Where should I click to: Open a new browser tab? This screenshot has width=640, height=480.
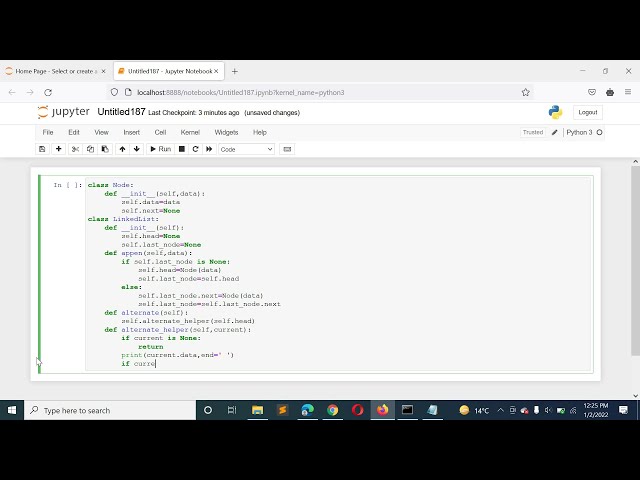[x=235, y=71]
